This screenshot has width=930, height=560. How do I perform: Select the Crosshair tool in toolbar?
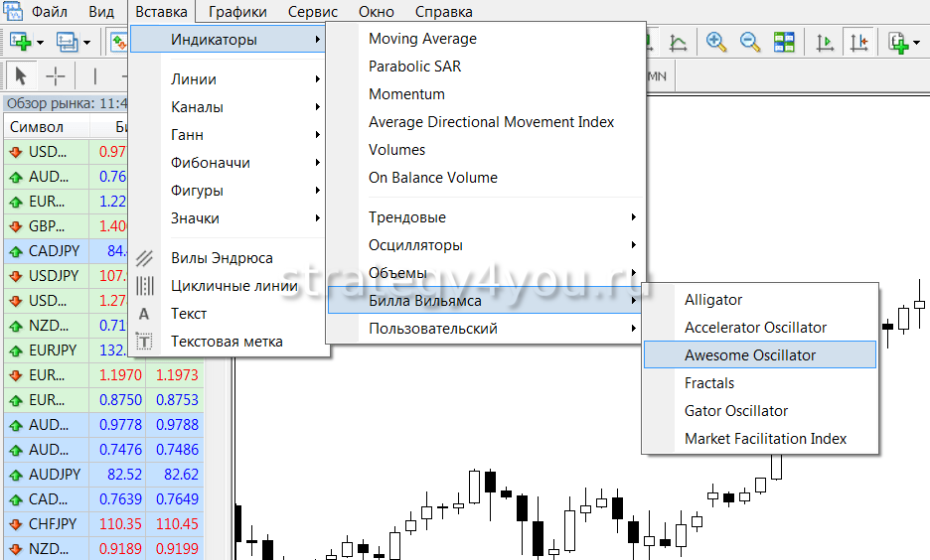pyautogui.click(x=56, y=75)
